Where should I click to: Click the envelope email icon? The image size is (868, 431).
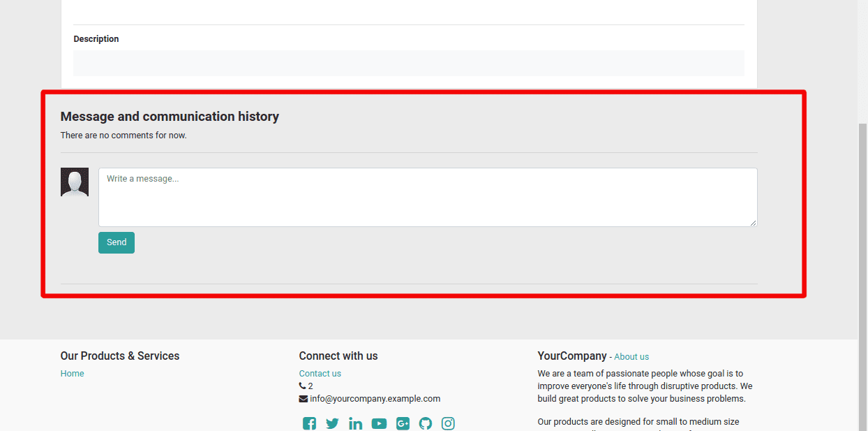tap(303, 399)
